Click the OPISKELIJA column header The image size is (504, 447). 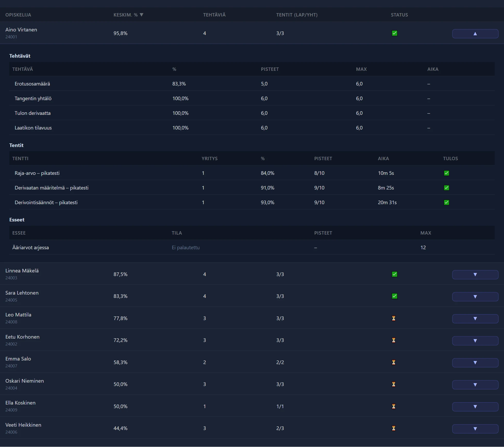[x=18, y=15]
